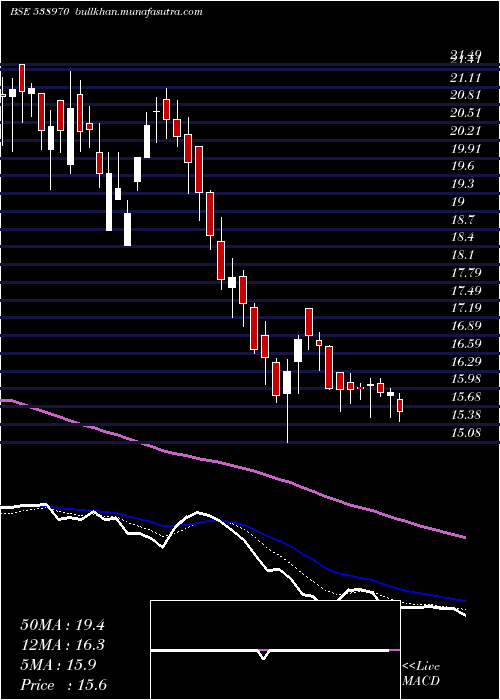
Task: Click the 20.51 price level label
Action: pos(465,113)
